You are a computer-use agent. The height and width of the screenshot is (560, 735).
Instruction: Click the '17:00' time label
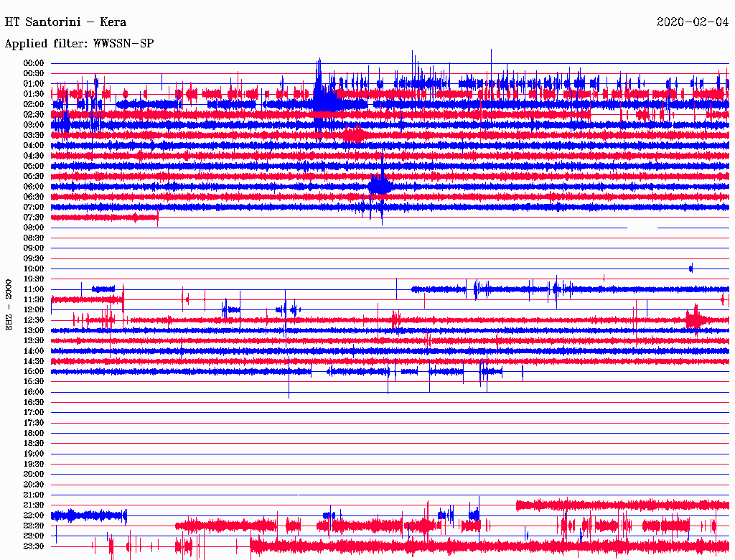point(34,413)
